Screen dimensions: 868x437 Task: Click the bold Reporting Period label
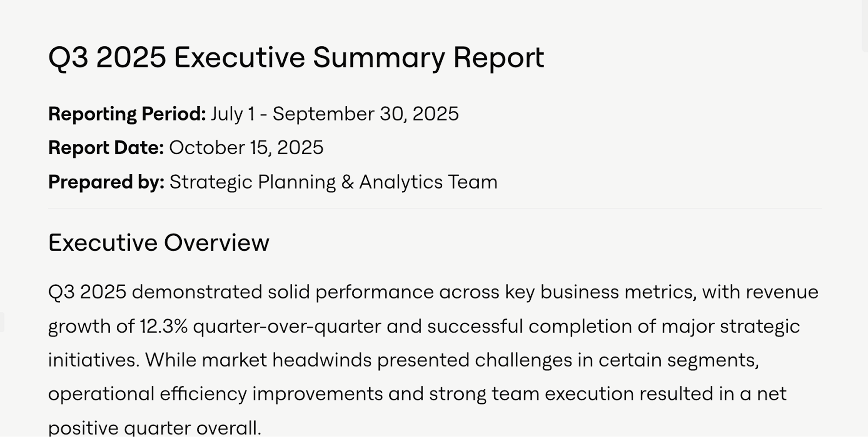[x=127, y=114]
